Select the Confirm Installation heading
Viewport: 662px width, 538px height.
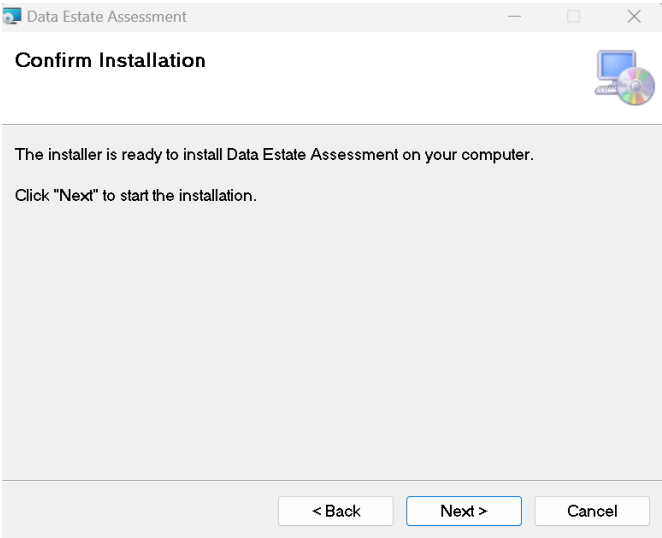click(x=110, y=60)
